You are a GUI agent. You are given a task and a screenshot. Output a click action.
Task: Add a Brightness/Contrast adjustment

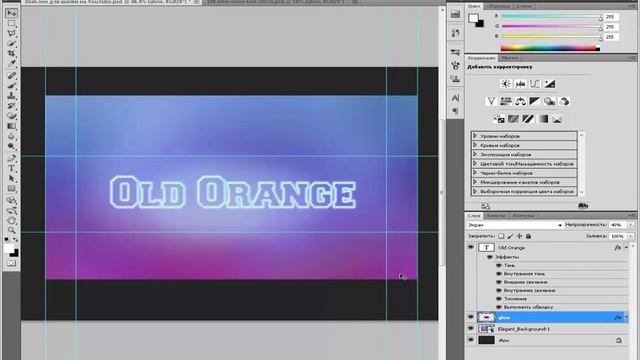(506, 84)
